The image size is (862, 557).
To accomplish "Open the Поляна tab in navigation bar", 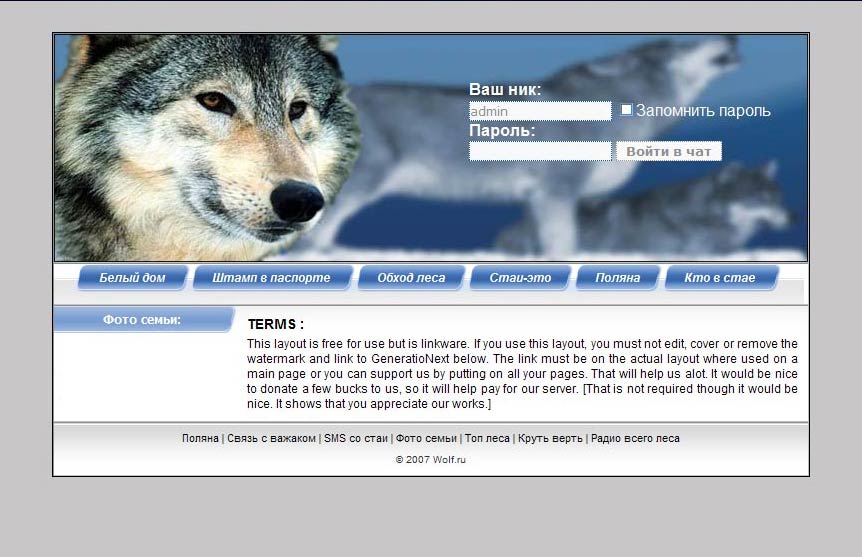I will [x=617, y=278].
